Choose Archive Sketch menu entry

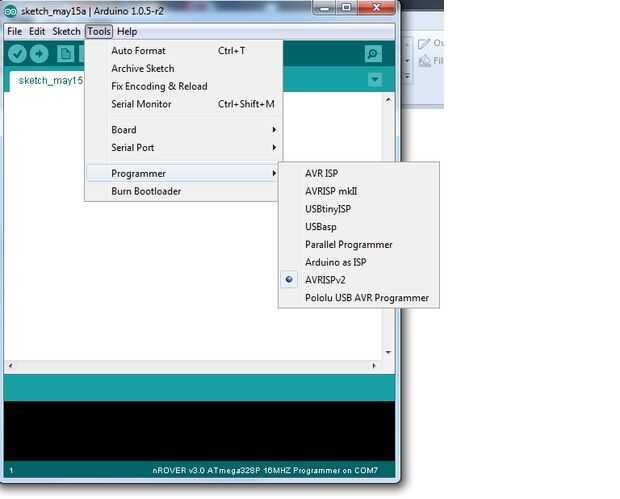point(184,68)
